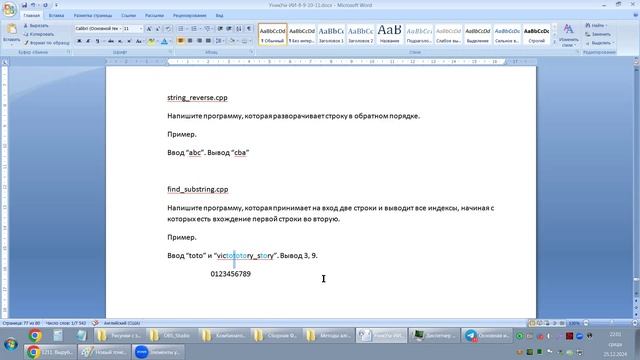The width and height of the screenshot is (640, 360).
Task: Toggle paragraph marks display (¶)
Action: (x=249, y=29)
